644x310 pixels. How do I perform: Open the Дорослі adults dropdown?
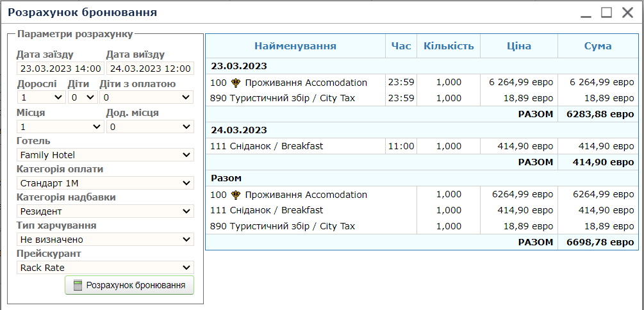(x=41, y=97)
